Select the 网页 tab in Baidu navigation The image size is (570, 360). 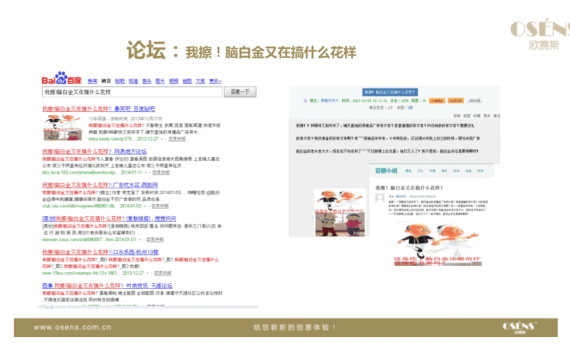[x=106, y=81]
